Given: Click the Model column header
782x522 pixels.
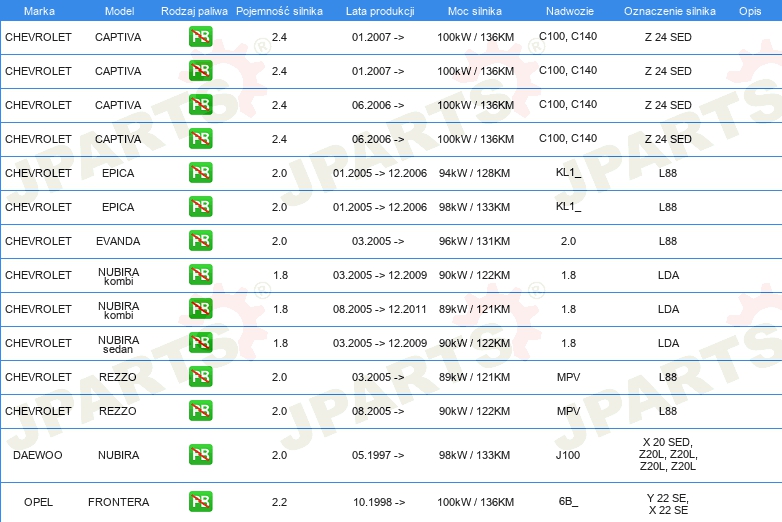Looking at the screenshot, I should click(119, 11).
